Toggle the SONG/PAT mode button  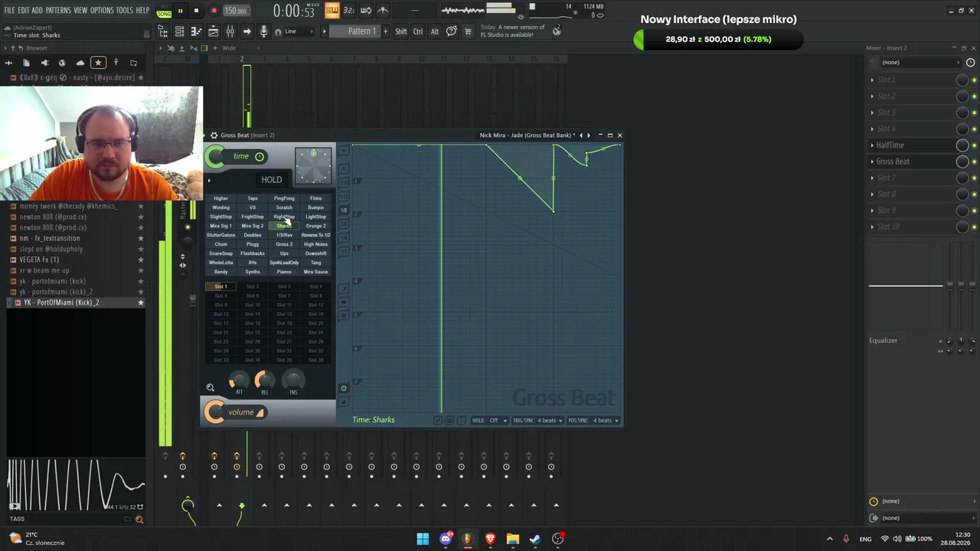pyautogui.click(x=164, y=11)
